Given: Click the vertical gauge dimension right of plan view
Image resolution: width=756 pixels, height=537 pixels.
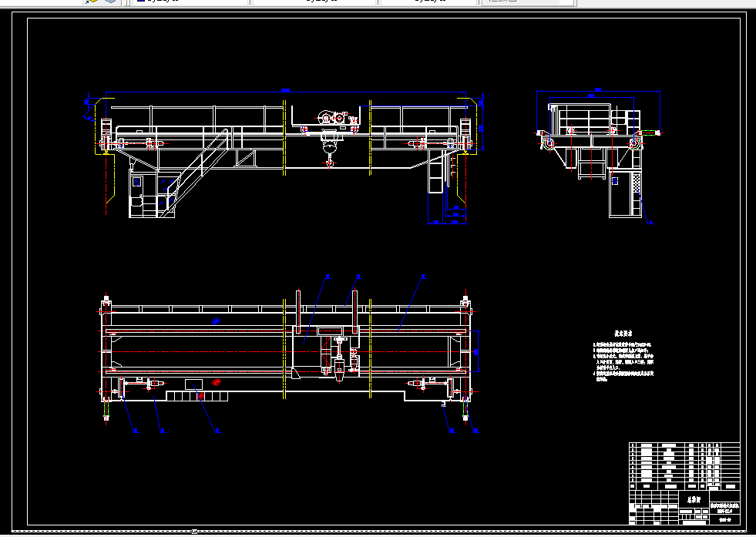Looking at the screenshot, I should pos(475,351).
